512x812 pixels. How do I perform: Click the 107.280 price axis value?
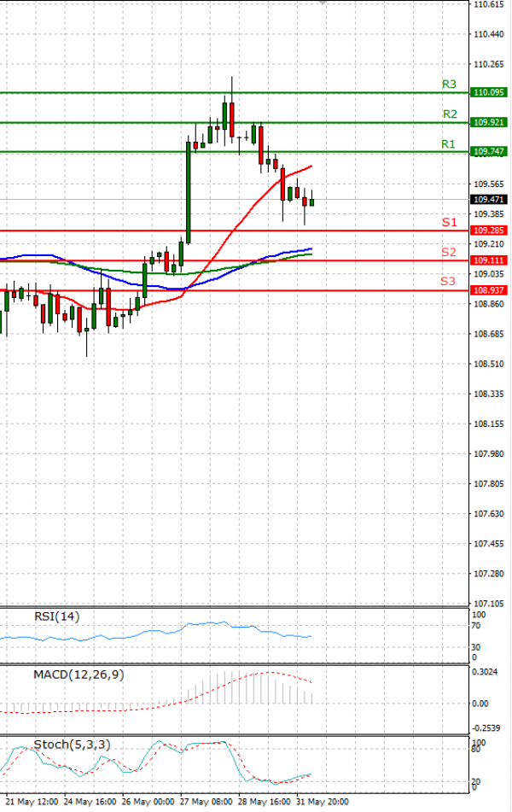click(x=489, y=574)
